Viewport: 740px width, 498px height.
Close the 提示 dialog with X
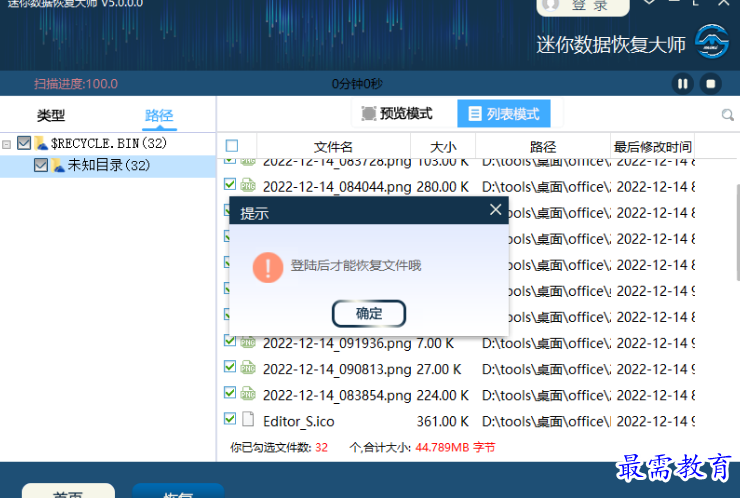coord(496,210)
